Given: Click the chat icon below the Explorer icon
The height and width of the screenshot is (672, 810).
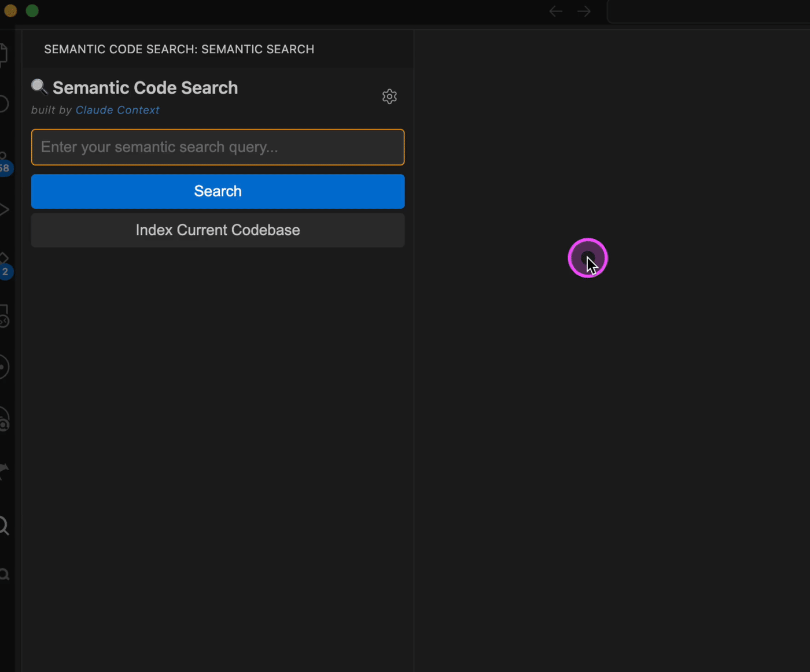Looking at the screenshot, I should (x=3, y=104).
